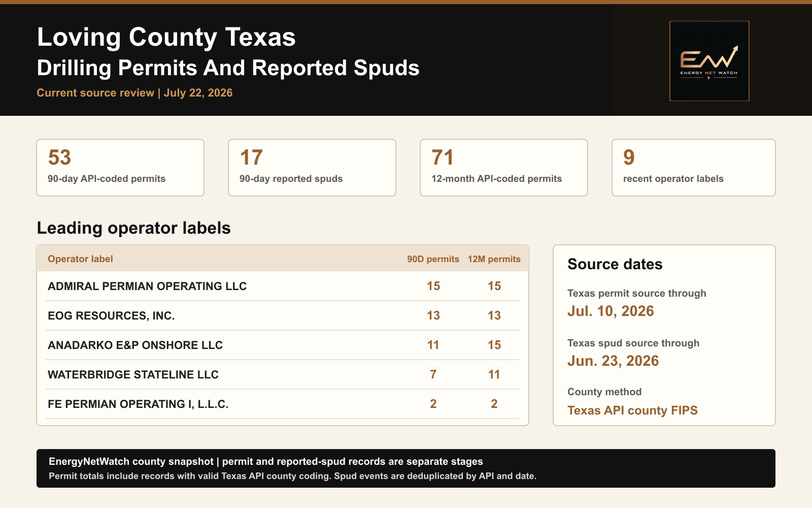
Task: Click 'Texas permit source through' label
Action: click(637, 294)
